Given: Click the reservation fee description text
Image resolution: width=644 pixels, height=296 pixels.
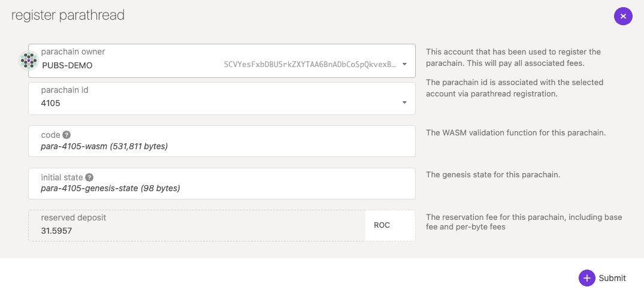Looking at the screenshot, I should tap(524, 222).
